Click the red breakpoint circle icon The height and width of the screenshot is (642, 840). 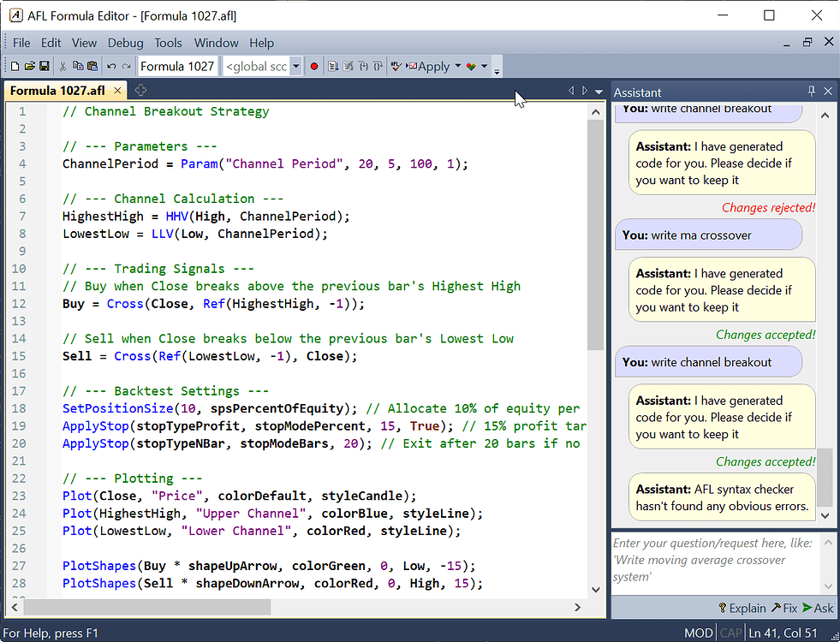(x=314, y=66)
